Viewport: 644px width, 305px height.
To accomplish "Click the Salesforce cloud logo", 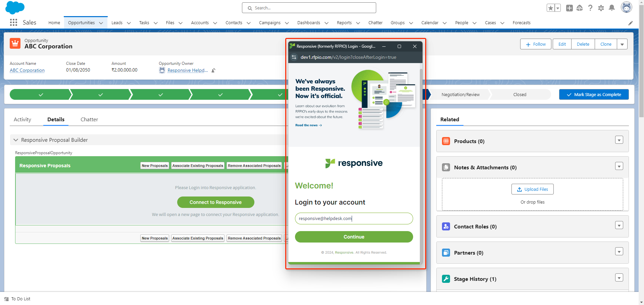I will [15, 7].
